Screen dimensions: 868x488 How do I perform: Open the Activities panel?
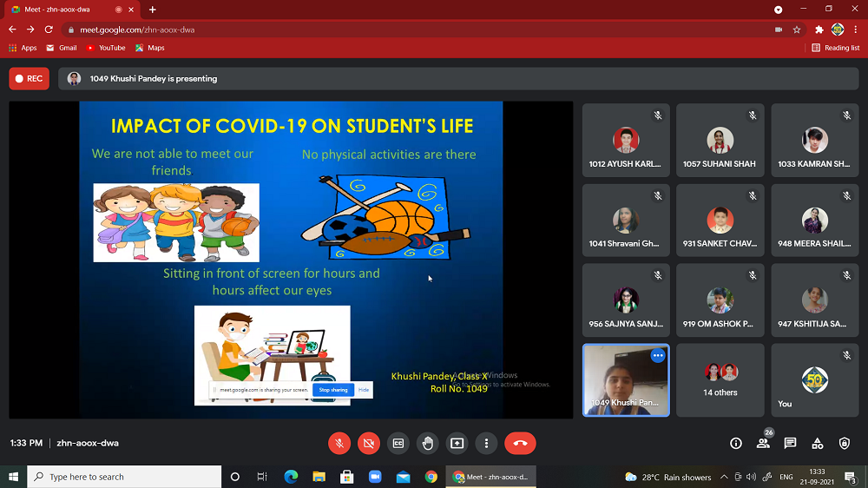click(x=817, y=443)
